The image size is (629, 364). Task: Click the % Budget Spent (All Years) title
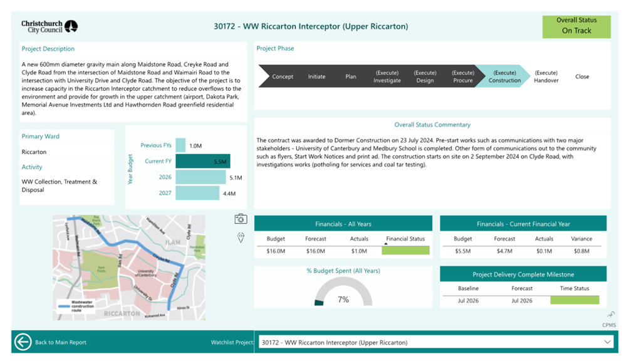343,271
